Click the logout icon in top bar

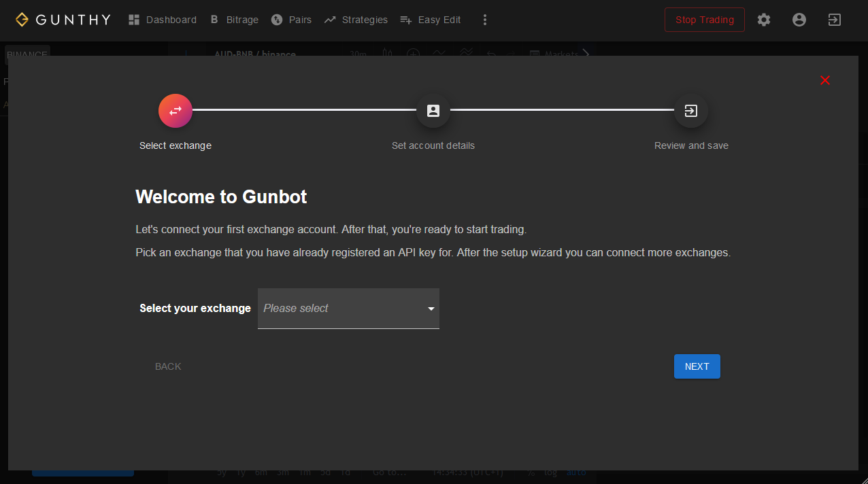[x=835, y=20]
